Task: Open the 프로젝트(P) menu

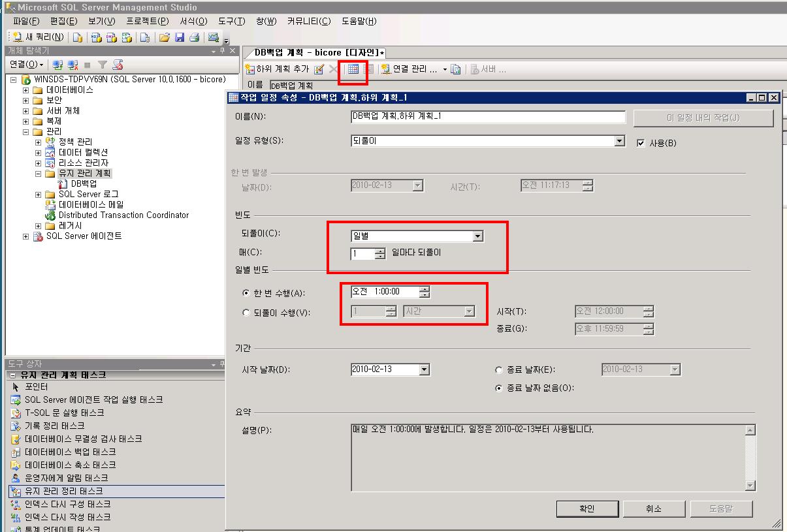Action: tap(146, 21)
